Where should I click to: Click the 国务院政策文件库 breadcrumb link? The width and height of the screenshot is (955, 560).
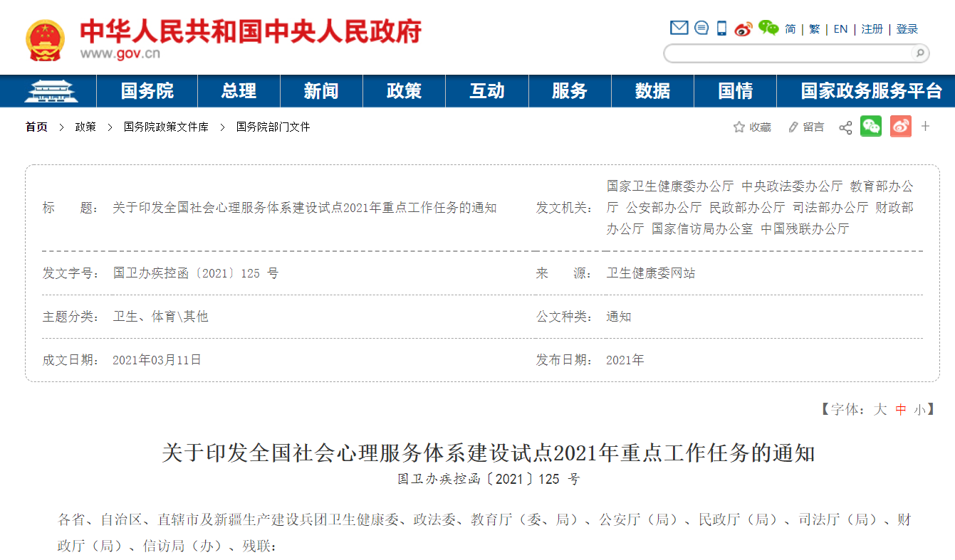click(x=166, y=127)
